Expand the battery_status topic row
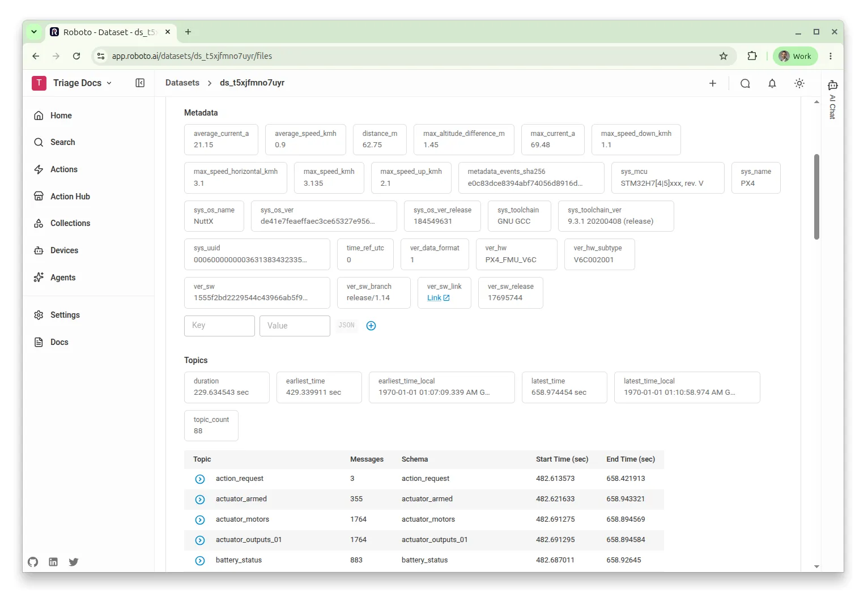Viewport: 868px width, 597px height. pyautogui.click(x=200, y=561)
